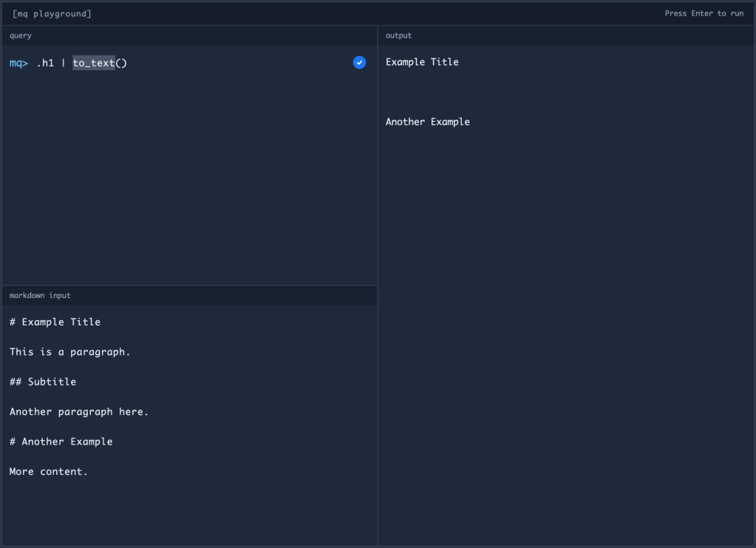Click the blue checkmark status icon

[x=359, y=63]
